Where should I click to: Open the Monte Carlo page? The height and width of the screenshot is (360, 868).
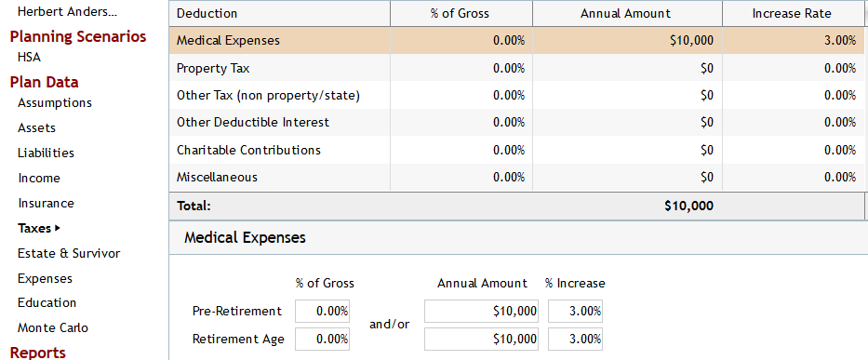[x=53, y=327]
